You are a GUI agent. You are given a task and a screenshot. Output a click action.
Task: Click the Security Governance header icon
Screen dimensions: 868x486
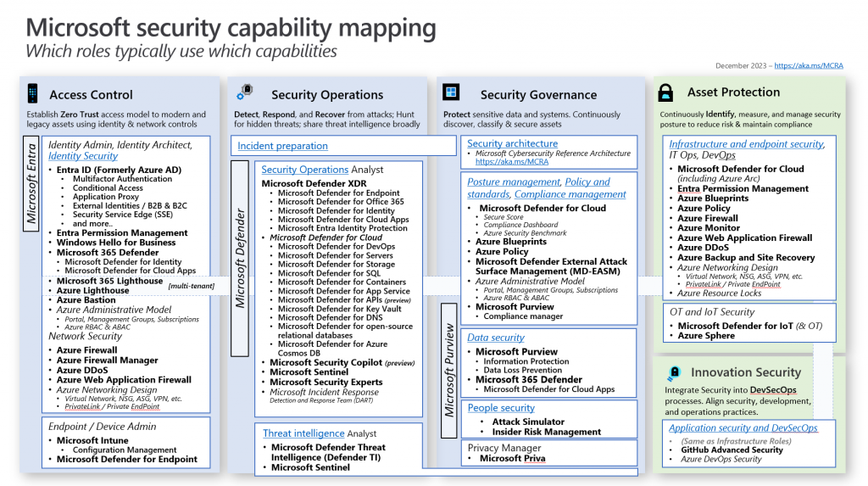point(451,93)
